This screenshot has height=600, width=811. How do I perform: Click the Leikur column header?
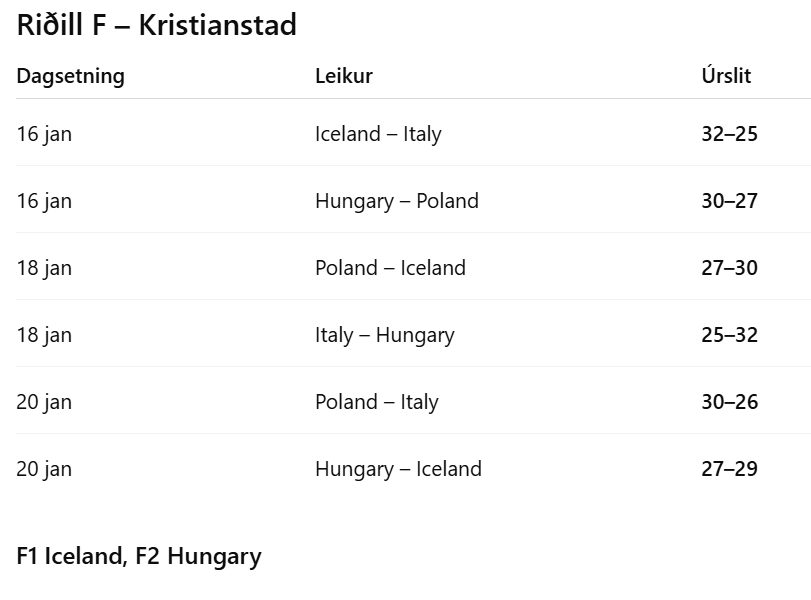[343, 76]
